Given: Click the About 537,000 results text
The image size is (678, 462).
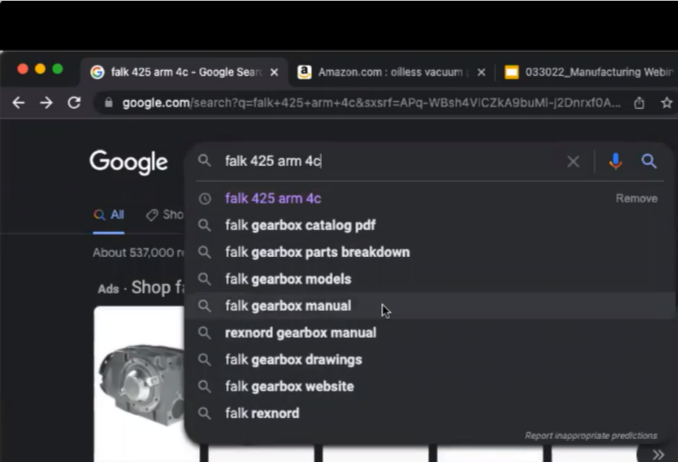Looking at the screenshot, I should [139, 253].
